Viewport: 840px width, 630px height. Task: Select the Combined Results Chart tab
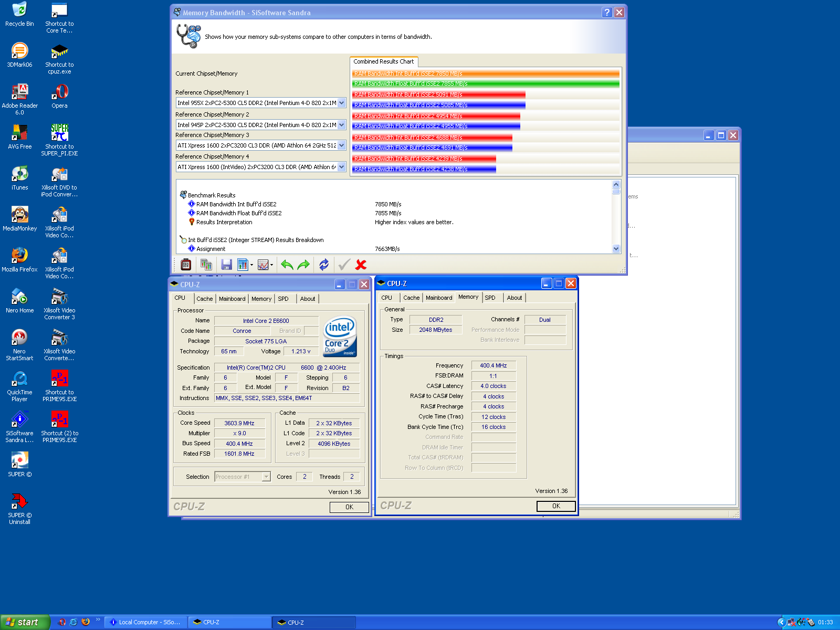(x=383, y=61)
